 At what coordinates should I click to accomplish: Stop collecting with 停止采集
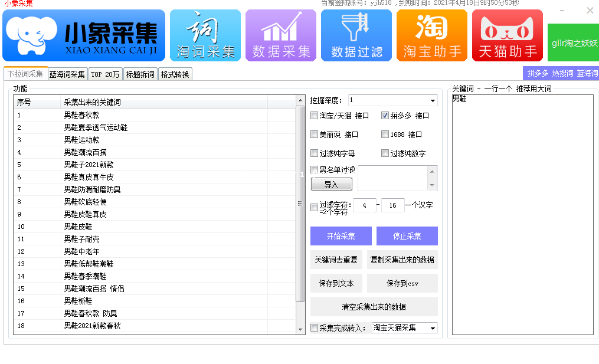(x=407, y=236)
